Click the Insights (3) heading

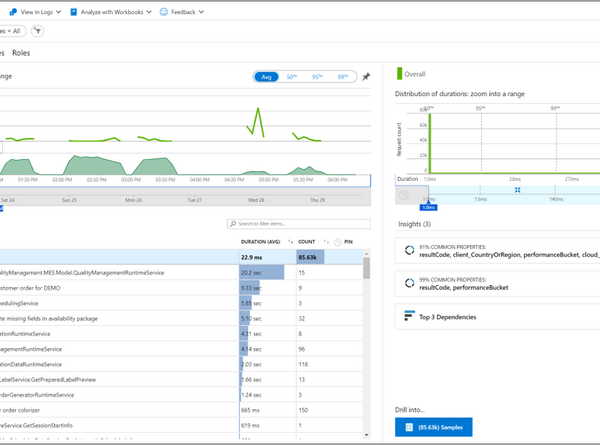coord(414,224)
